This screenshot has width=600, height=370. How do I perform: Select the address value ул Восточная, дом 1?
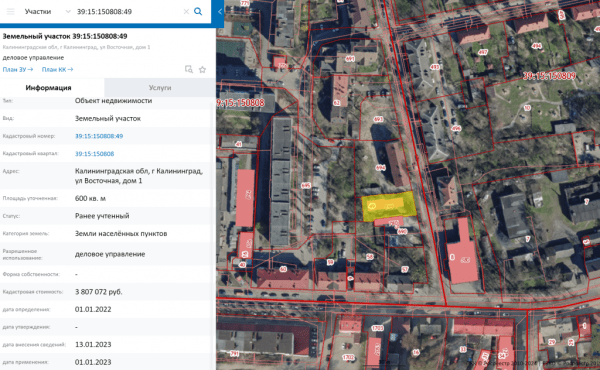pyautogui.click(x=109, y=181)
